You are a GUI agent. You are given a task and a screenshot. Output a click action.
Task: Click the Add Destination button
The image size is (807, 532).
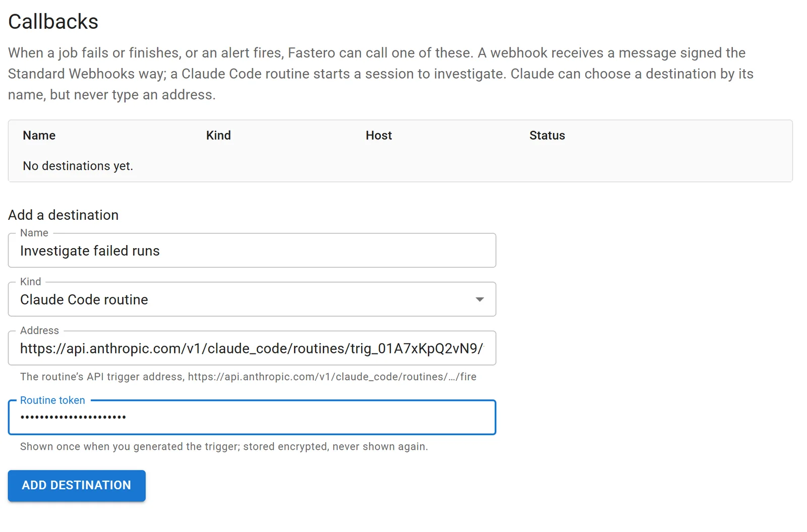[x=77, y=486]
